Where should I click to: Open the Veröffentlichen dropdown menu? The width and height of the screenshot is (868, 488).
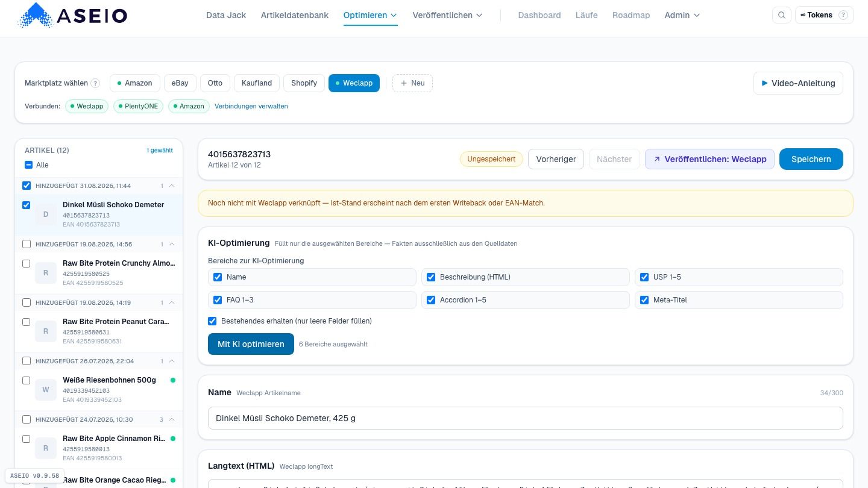point(447,15)
